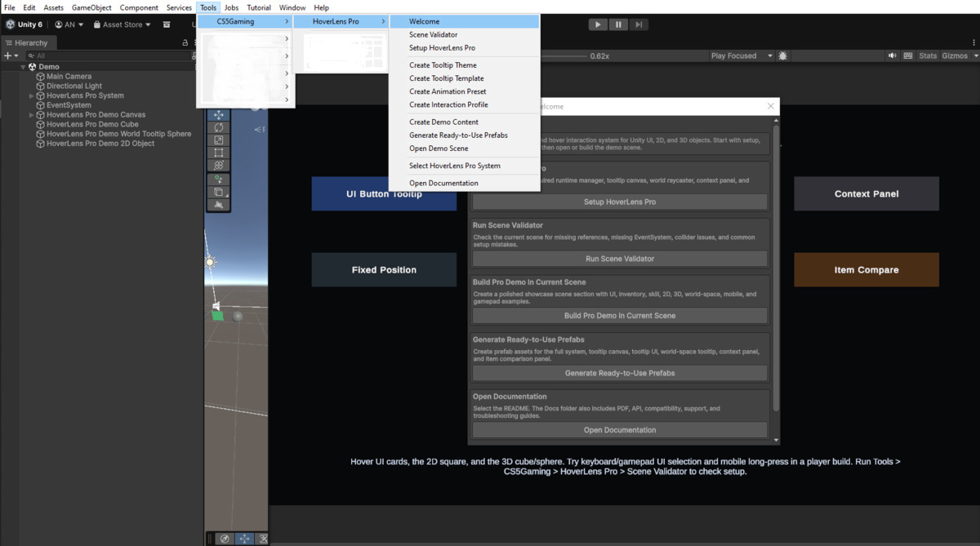This screenshot has height=546, width=980.
Task: Choose Scene Validator menu entry
Action: tap(464, 34)
